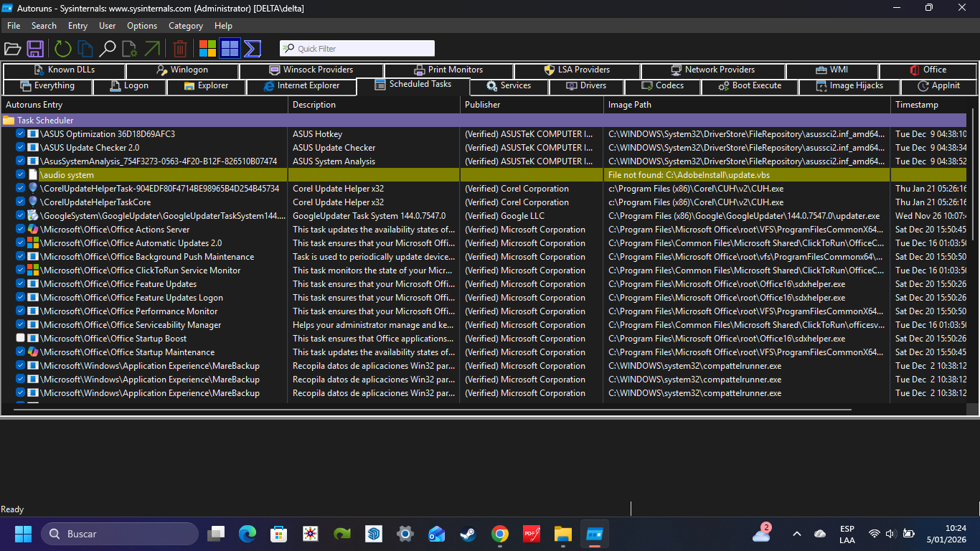Open the Category menu

[x=186, y=26]
